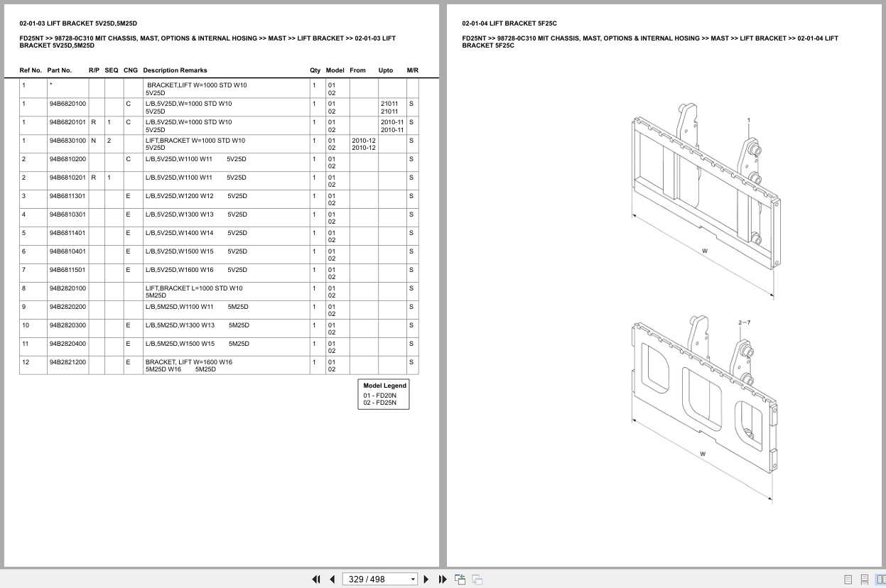Go to the first page
Viewport: 886px width, 588px height.
pos(316,579)
